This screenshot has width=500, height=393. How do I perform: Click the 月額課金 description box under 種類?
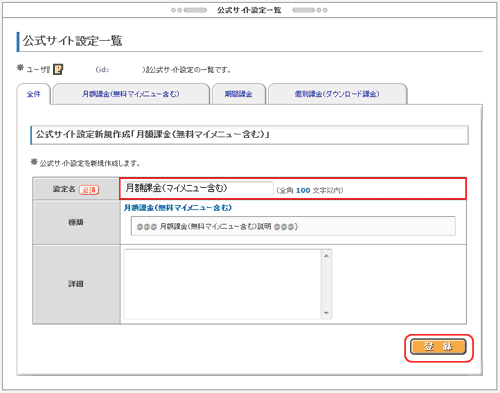pos(293,226)
